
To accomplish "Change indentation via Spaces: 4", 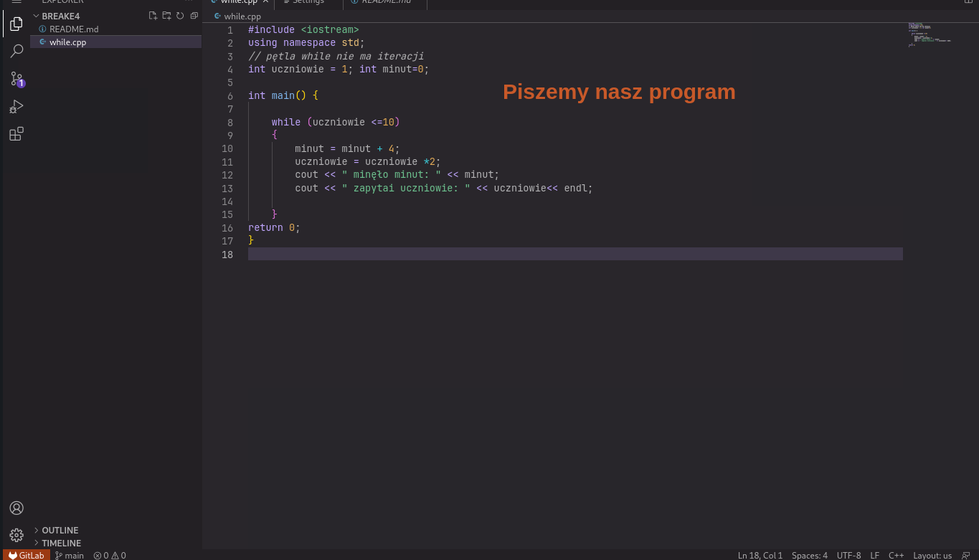I will point(810,555).
